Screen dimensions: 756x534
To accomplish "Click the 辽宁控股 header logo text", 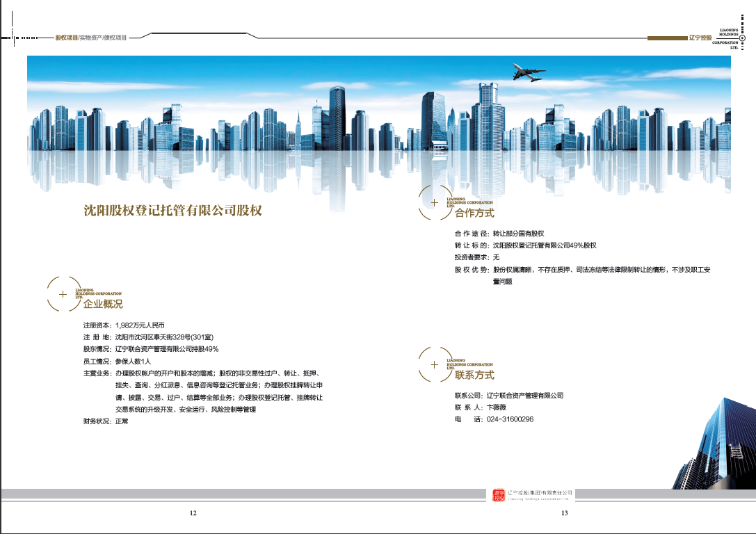I will (700, 38).
